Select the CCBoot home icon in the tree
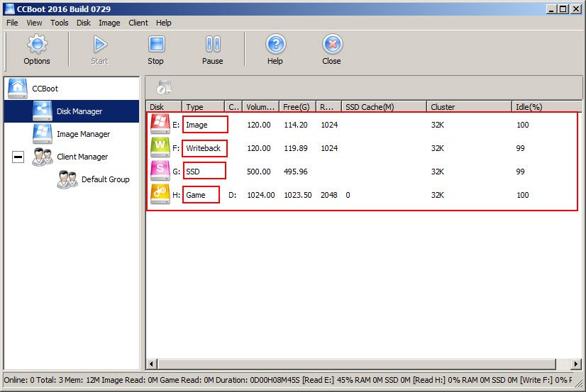Viewport: 586px width, 392px height. [x=18, y=89]
